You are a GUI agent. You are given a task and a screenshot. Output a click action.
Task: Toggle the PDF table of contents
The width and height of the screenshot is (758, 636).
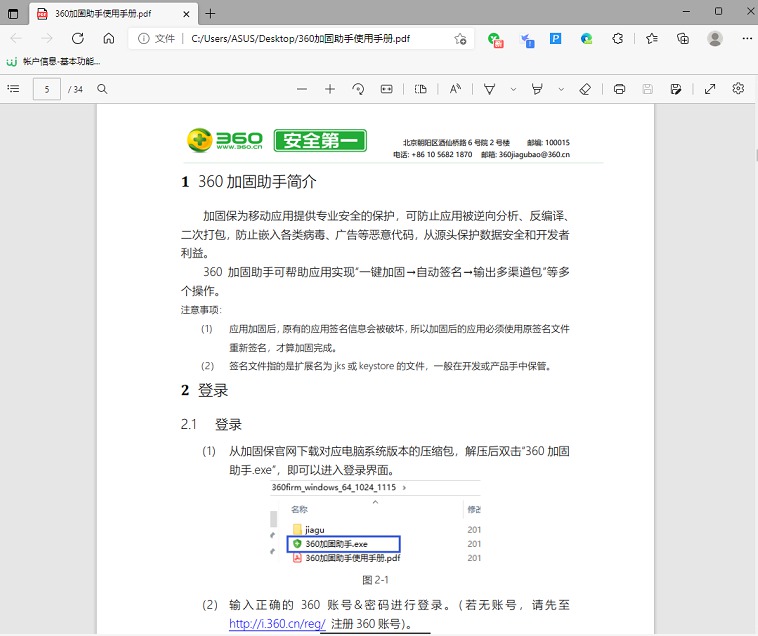pos(14,89)
